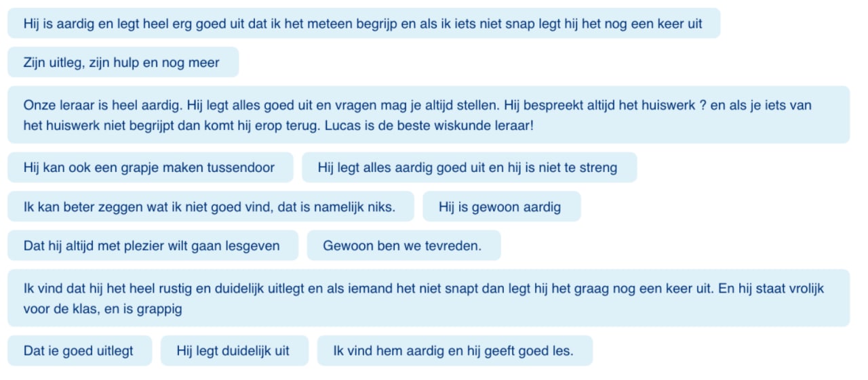868x380 pixels.
Task: Click the 'Dat ie goed uitlegt' bubble
Action: (79, 351)
